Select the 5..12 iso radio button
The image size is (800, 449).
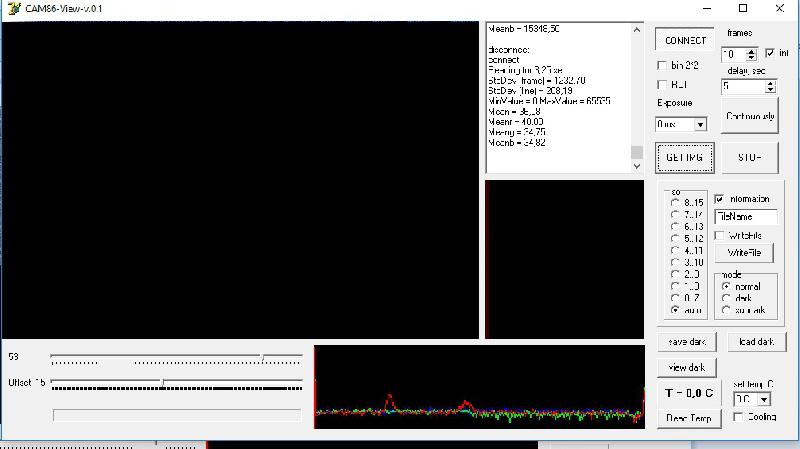pyautogui.click(x=675, y=238)
